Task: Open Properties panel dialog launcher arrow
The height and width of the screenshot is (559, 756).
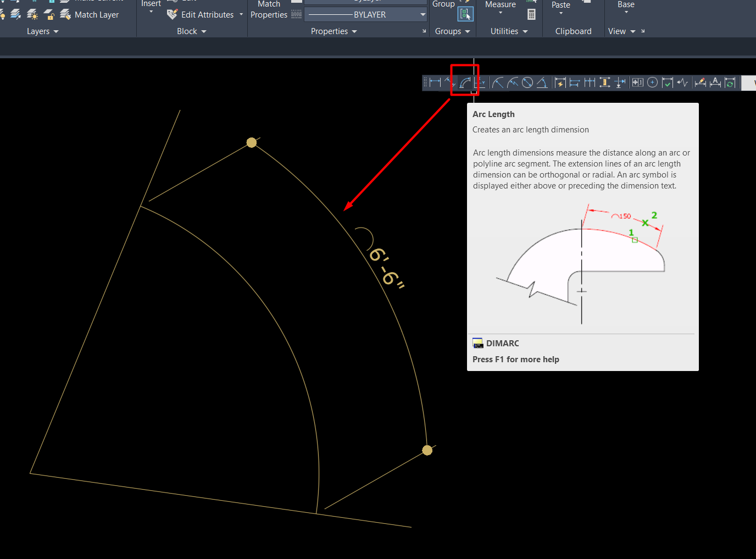Action: 424,31
